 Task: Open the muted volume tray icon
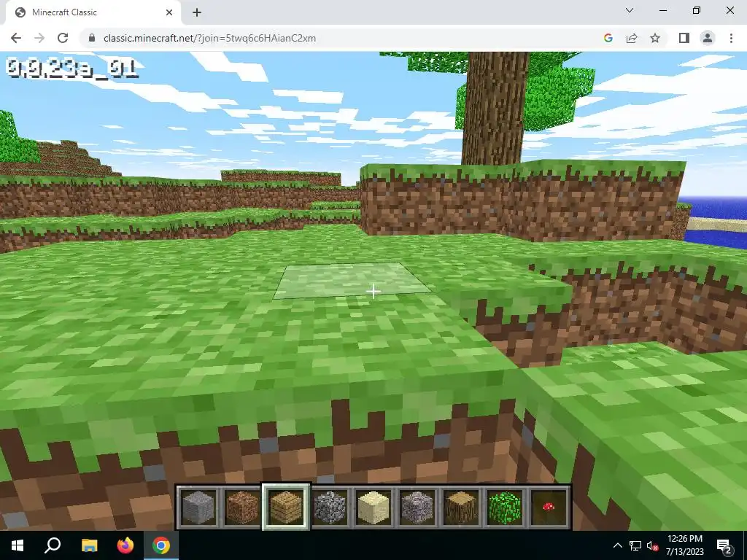coord(652,545)
